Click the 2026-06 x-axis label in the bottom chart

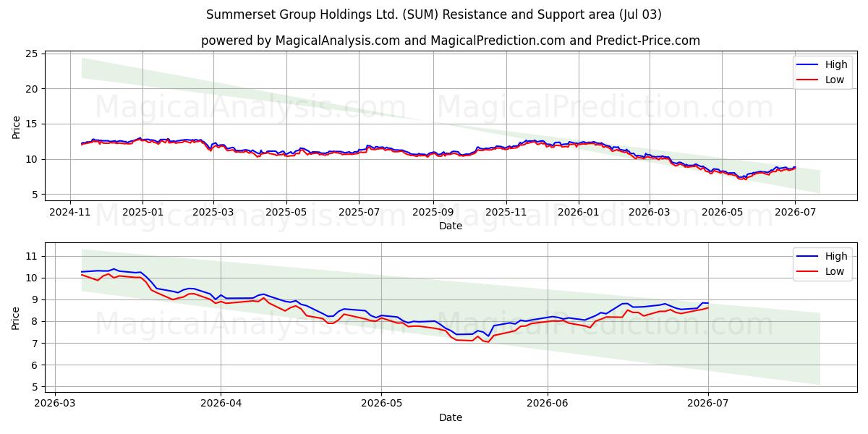pos(547,404)
